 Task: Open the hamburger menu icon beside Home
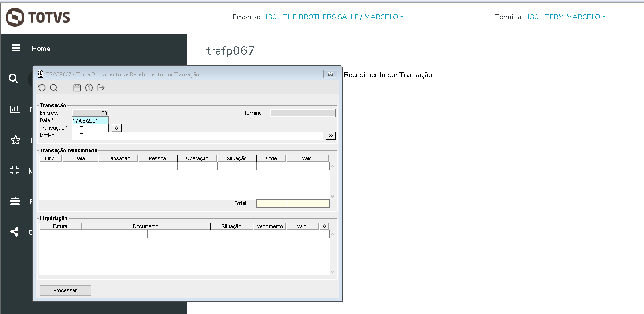point(16,48)
